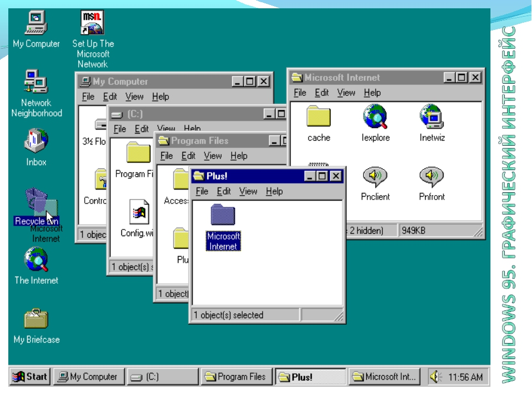Open the Network Neighborhood desktop icon
Viewport: 532px width, 399px height.
pyautogui.click(x=37, y=93)
